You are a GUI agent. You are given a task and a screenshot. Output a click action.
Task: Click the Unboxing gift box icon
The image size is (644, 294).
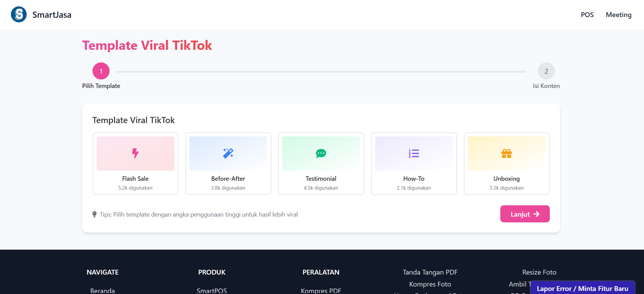click(x=507, y=153)
